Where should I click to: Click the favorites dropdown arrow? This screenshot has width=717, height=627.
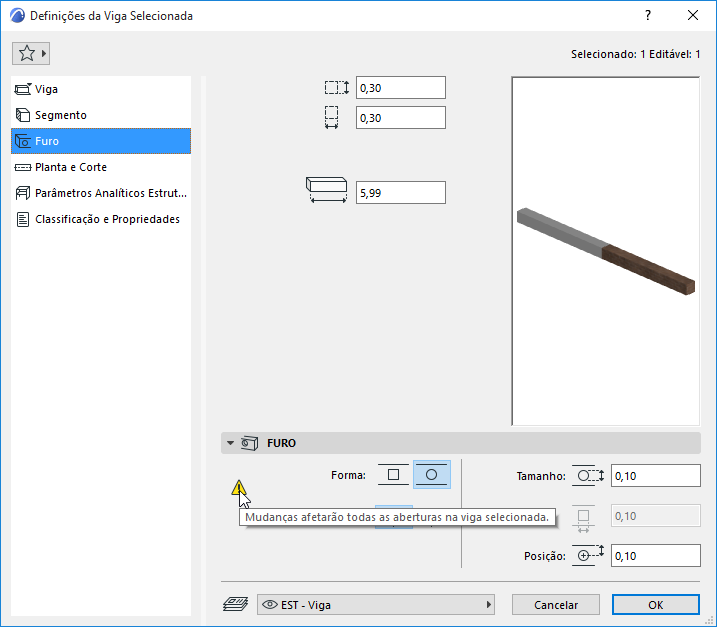click(44, 54)
